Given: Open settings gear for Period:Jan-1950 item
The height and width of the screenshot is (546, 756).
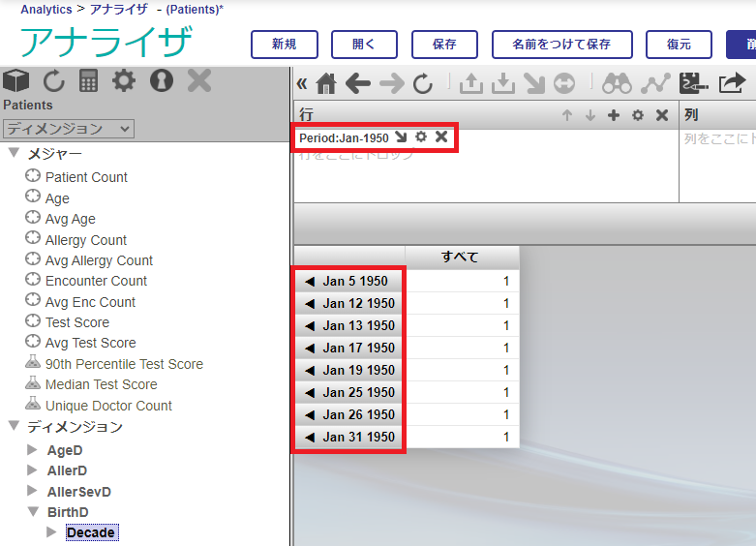Looking at the screenshot, I should [x=421, y=137].
